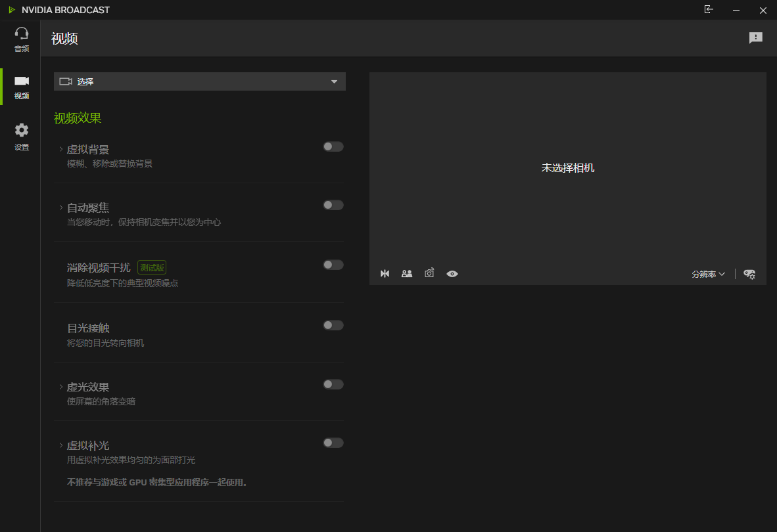Click the 使屏幕的角落变暗 description
Image resolution: width=777 pixels, height=532 pixels.
tap(101, 401)
